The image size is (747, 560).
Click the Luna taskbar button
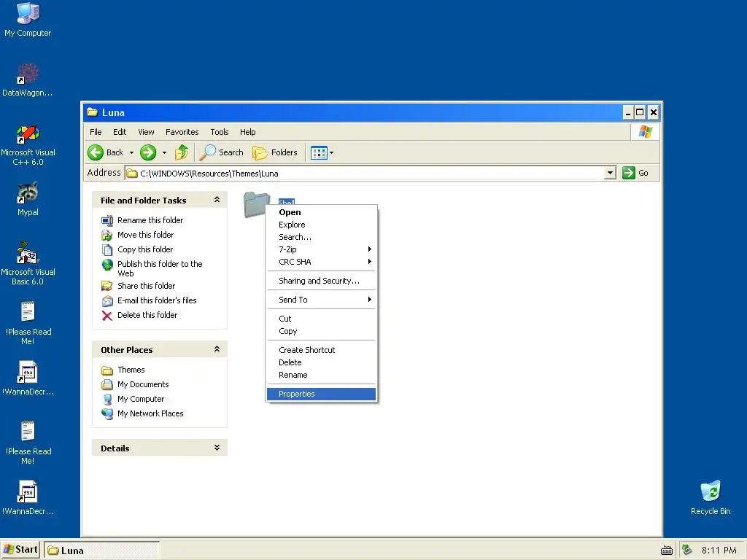click(101, 551)
